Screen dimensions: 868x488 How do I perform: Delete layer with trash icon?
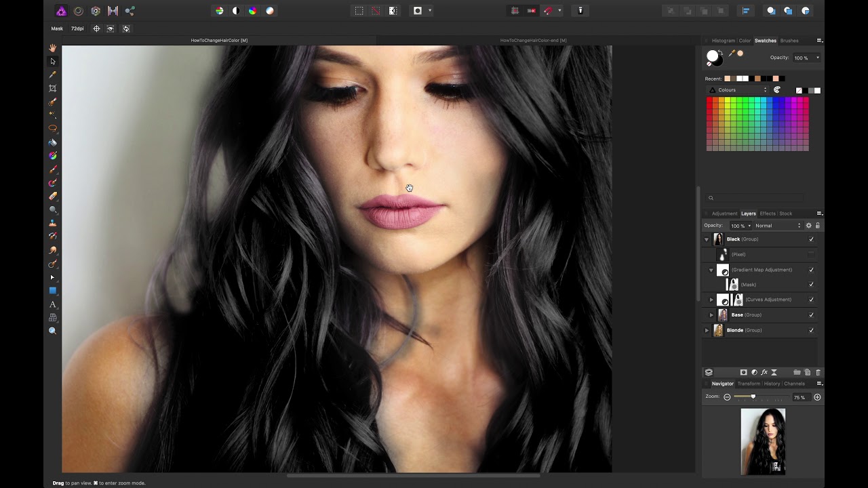pos(818,372)
